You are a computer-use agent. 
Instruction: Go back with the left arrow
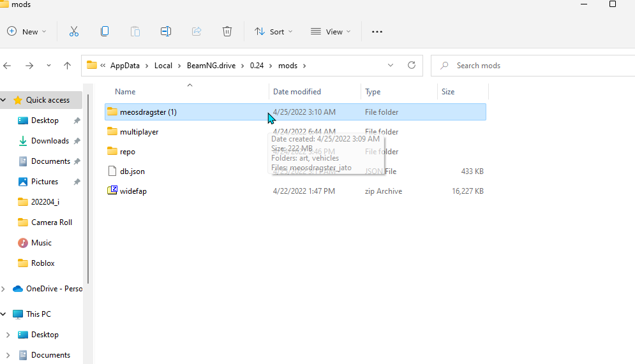pos(7,66)
